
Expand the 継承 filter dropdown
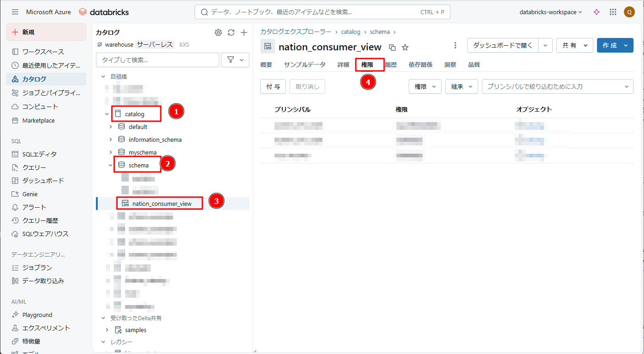[461, 86]
